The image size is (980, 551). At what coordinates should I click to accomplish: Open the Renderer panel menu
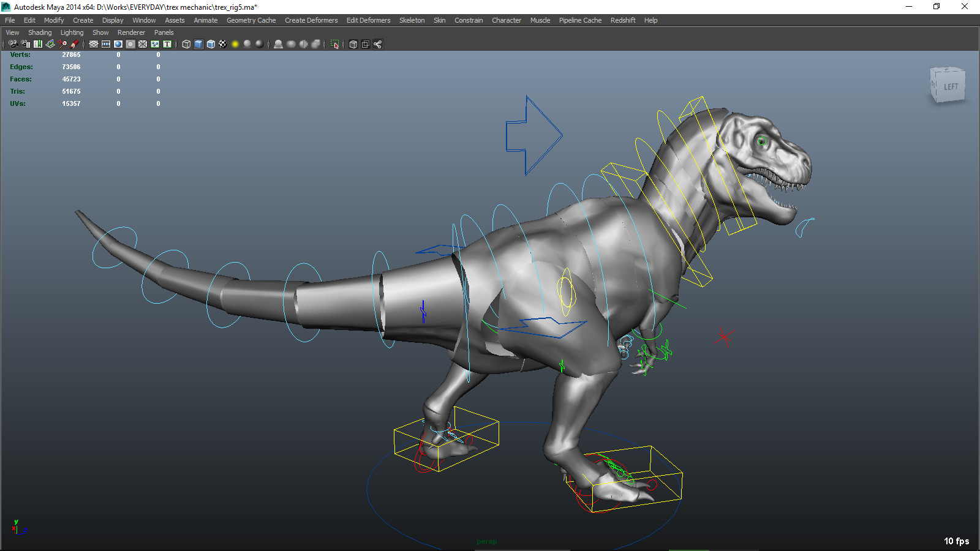pyautogui.click(x=131, y=32)
